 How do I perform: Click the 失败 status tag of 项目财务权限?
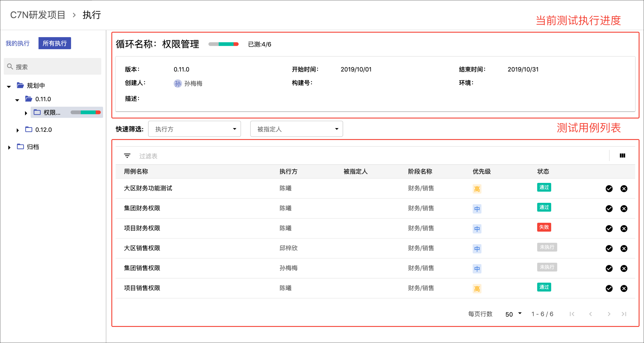click(544, 227)
